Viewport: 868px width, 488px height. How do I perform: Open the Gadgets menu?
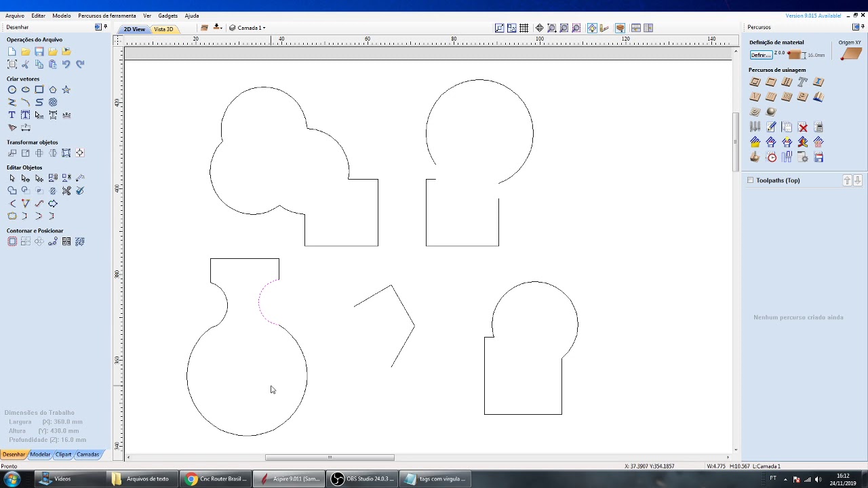point(168,16)
